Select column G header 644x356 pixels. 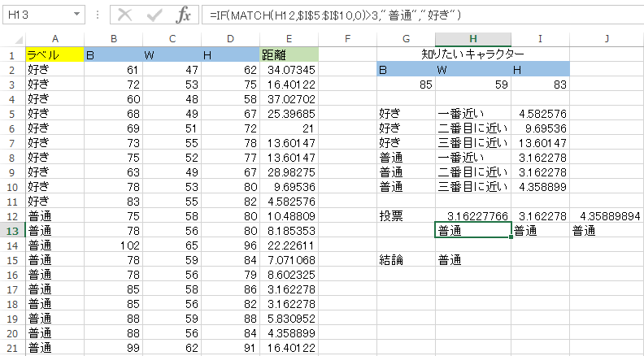pyautogui.click(x=407, y=39)
